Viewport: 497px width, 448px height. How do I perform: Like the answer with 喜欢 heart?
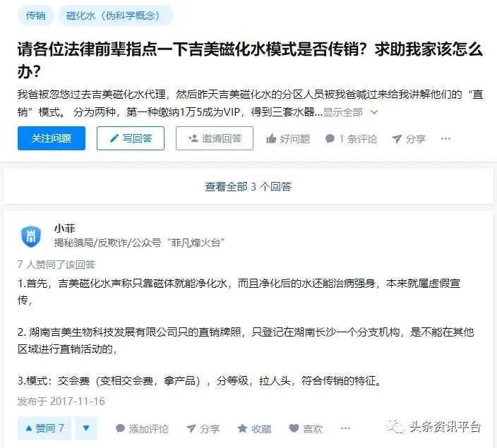click(306, 428)
